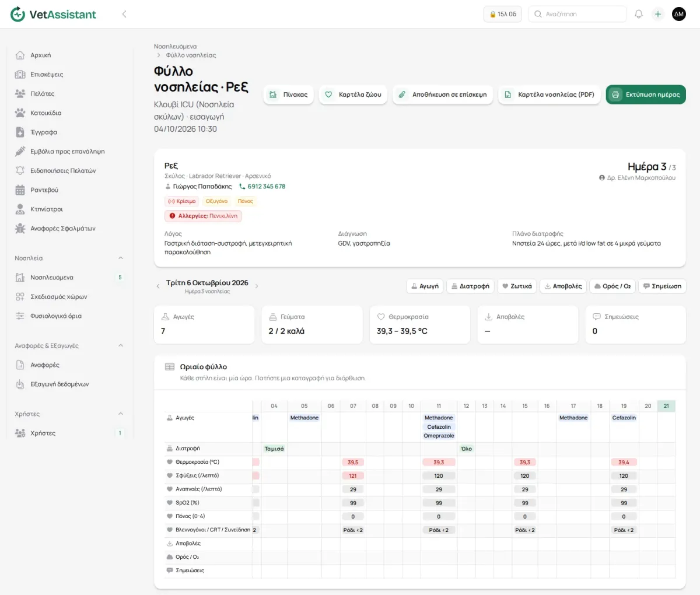Click the Αναζήτηση search field
700x595 pixels.
point(577,14)
